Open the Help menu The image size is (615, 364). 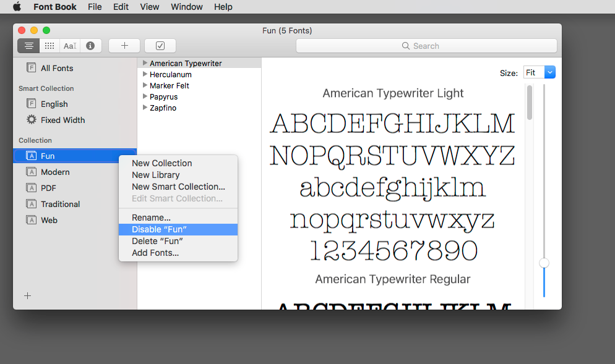(223, 7)
